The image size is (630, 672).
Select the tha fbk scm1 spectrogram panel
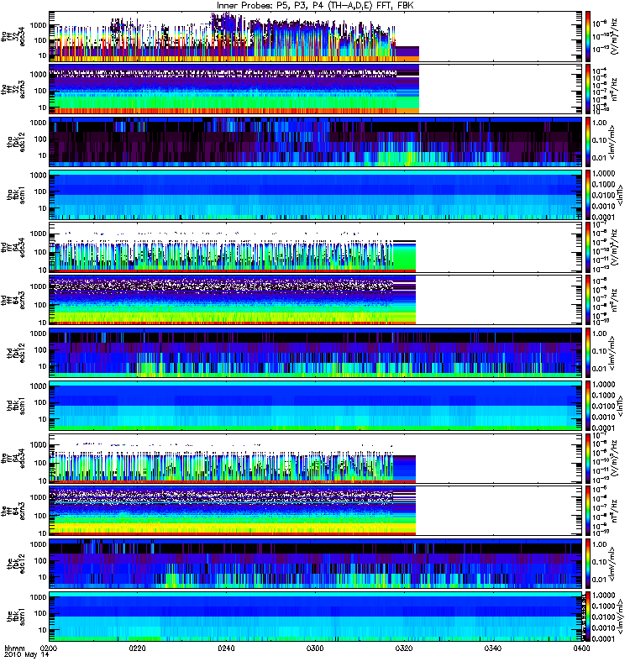pyautogui.click(x=316, y=195)
